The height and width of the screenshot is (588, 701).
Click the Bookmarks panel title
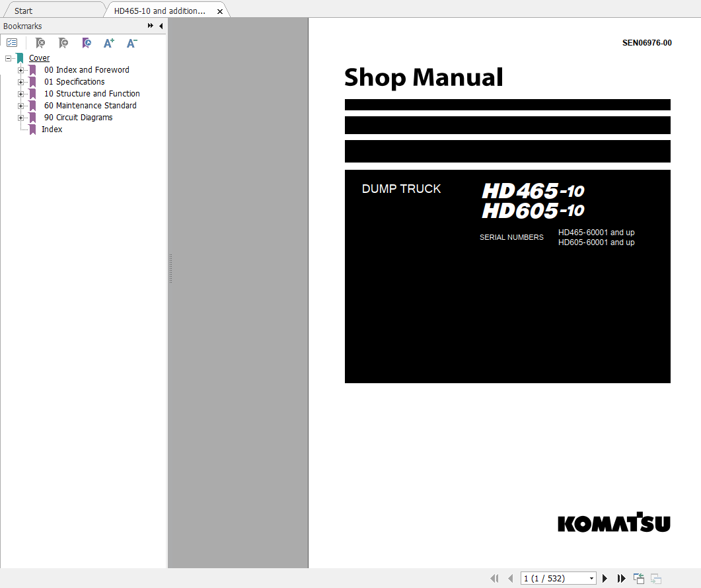tap(22, 26)
